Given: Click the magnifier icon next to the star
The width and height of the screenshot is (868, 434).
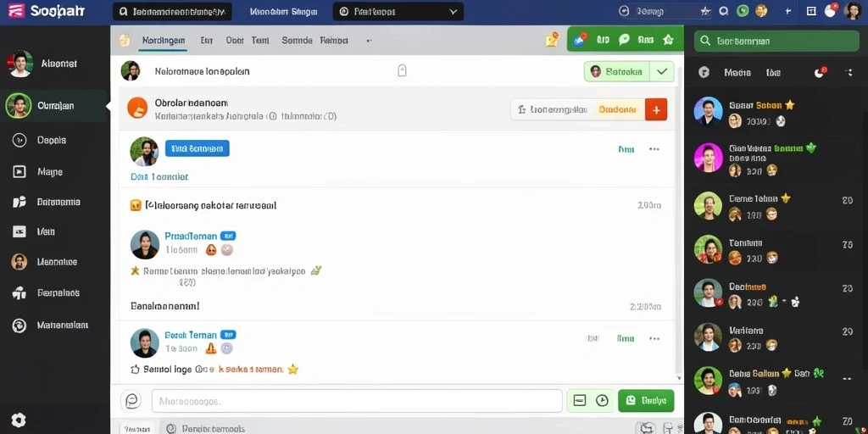Looking at the screenshot, I should pyautogui.click(x=724, y=11).
